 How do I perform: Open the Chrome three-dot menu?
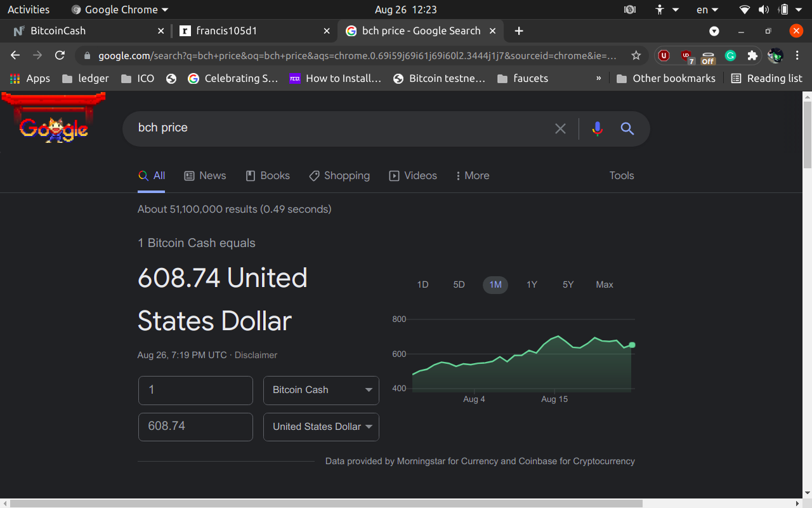[797, 56]
